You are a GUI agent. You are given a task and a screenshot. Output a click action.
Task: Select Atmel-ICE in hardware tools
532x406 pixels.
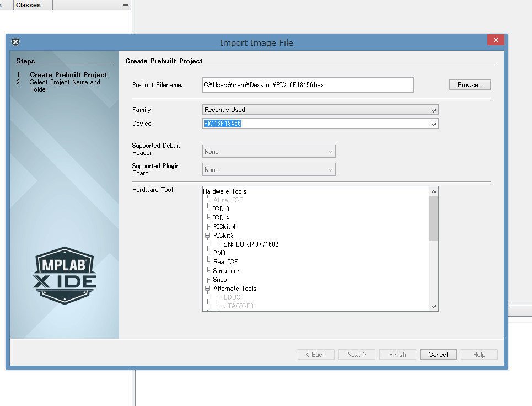click(228, 200)
